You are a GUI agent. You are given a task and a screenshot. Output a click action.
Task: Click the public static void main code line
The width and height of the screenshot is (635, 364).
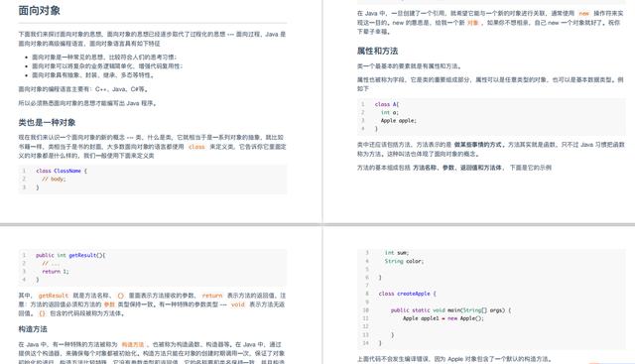(450, 310)
